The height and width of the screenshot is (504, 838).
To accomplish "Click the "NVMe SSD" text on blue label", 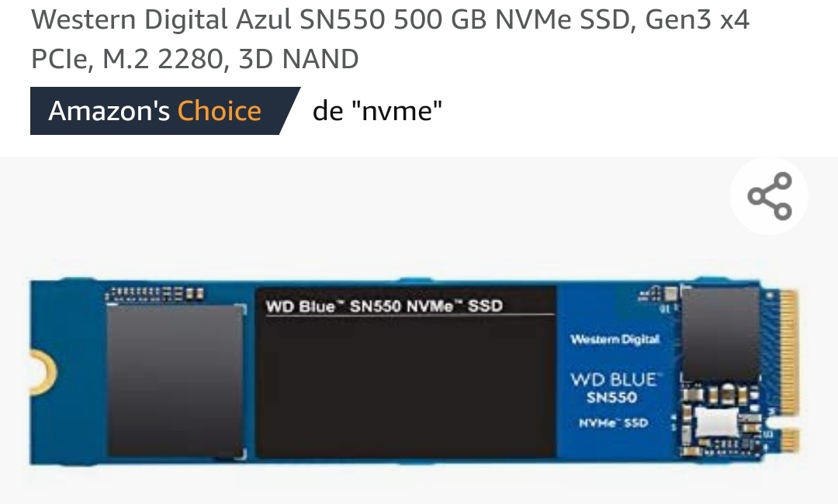I will coord(614,423).
